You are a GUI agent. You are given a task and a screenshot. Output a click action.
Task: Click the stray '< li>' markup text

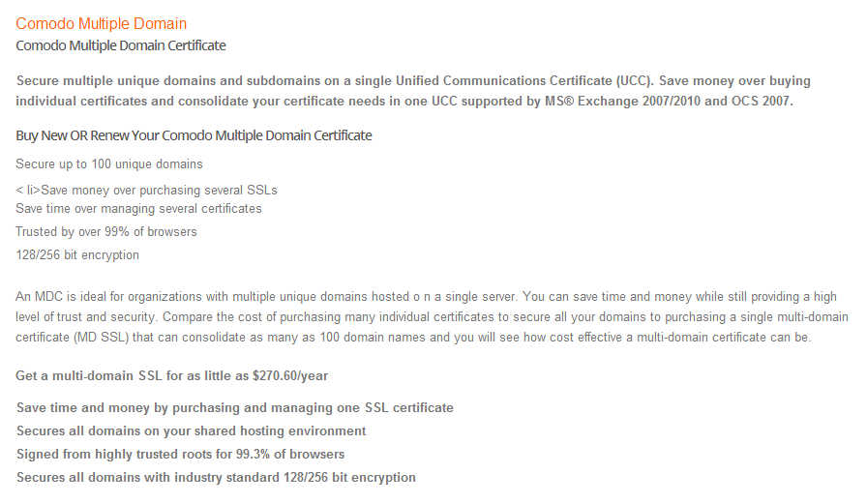coord(28,191)
